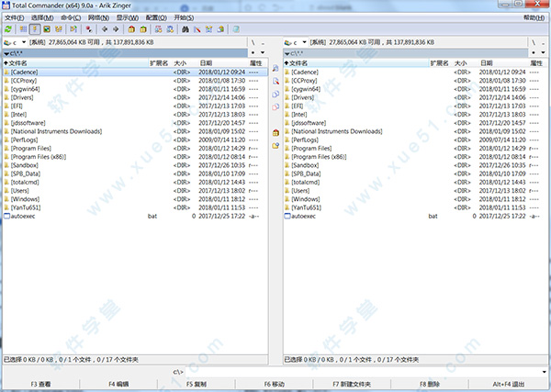
Task: Open Search with the binoculars icon
Action: (185, 29)
